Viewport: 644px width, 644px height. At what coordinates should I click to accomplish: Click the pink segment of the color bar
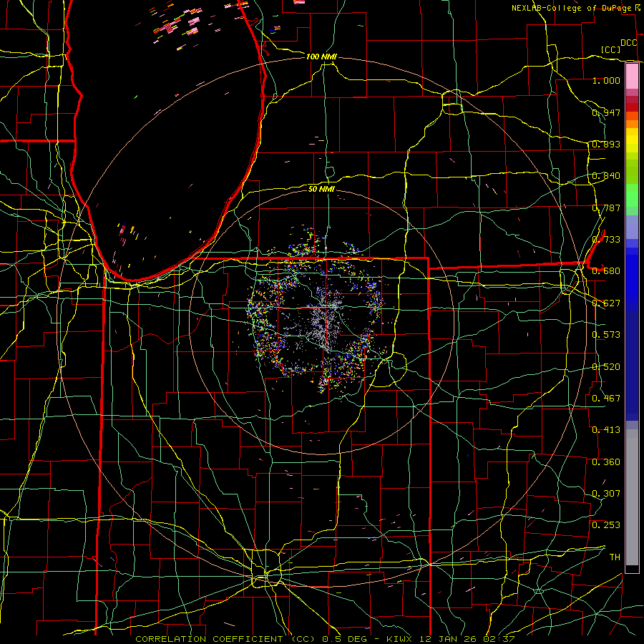[632, 76]
